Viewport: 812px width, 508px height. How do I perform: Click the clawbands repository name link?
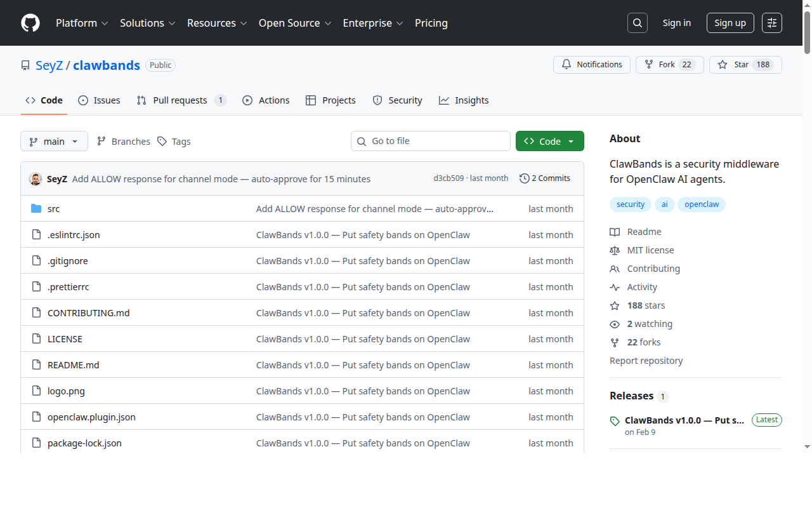[x=107, y=65]
